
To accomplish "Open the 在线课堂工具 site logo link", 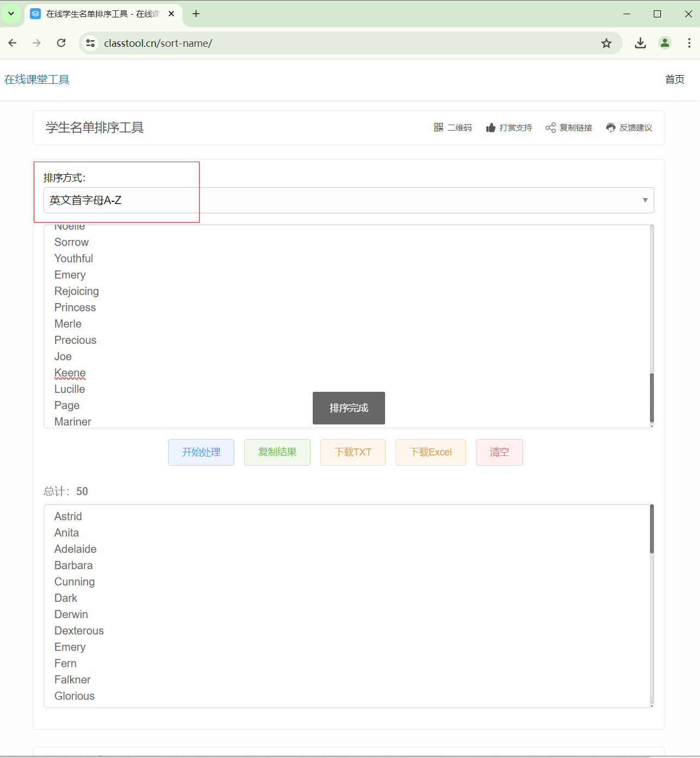I will click(x=37, y=79).
